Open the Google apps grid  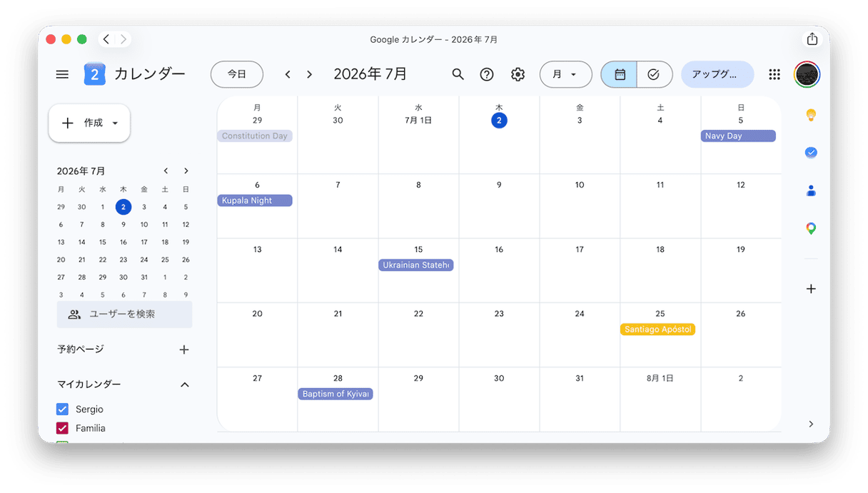(774, 74)
